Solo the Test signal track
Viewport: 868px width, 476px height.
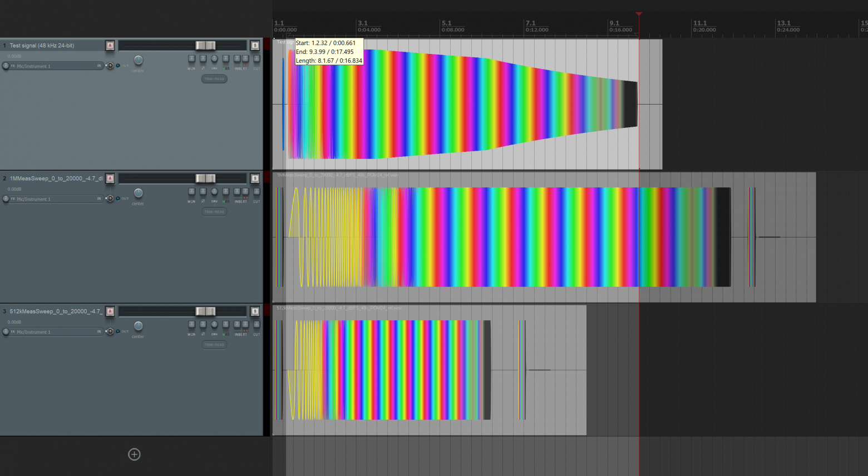(x=255, y=46)
